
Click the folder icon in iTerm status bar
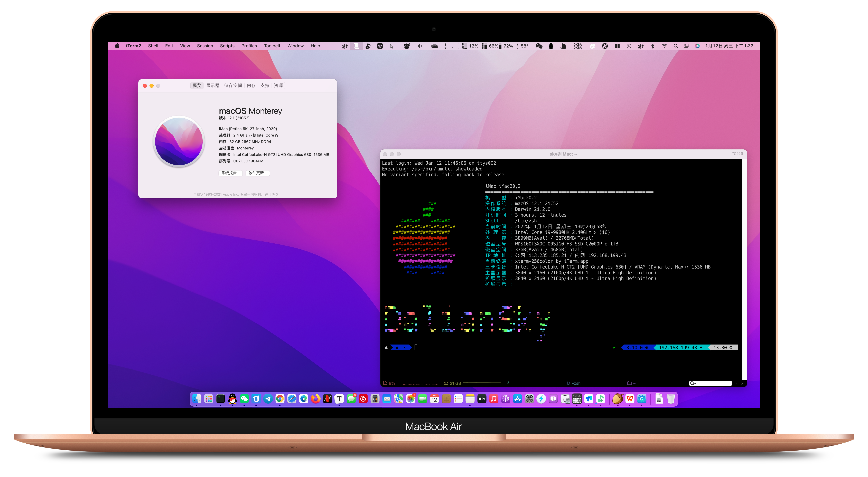click(x=629, y=383)
